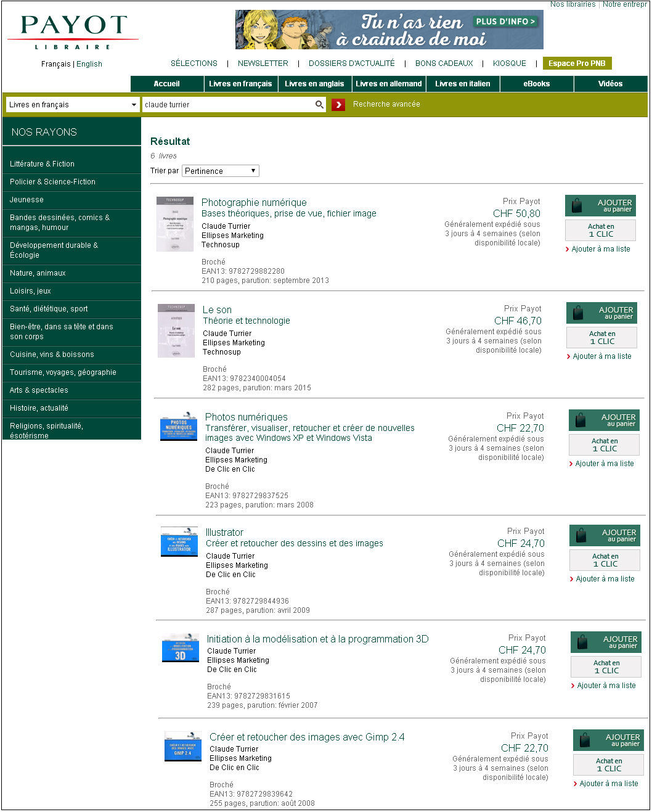Add Photographie numérique to cart

600,206
